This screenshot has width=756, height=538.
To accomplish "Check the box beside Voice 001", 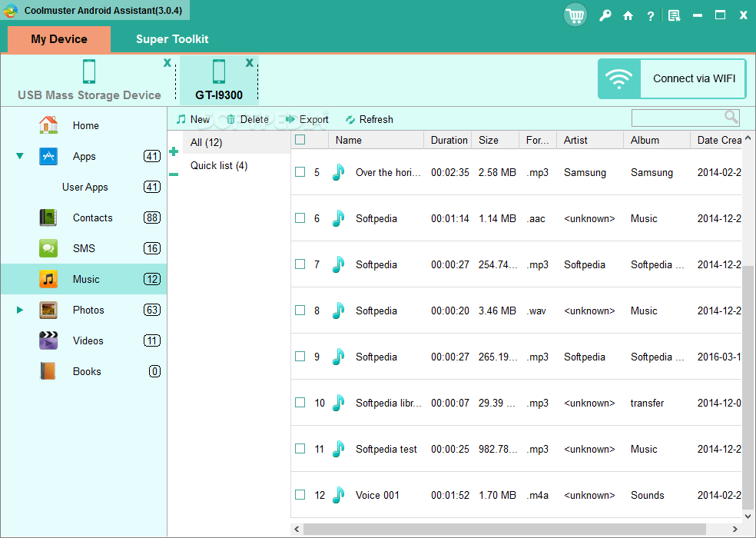I will pyautogui.click(x=300, y=494).
